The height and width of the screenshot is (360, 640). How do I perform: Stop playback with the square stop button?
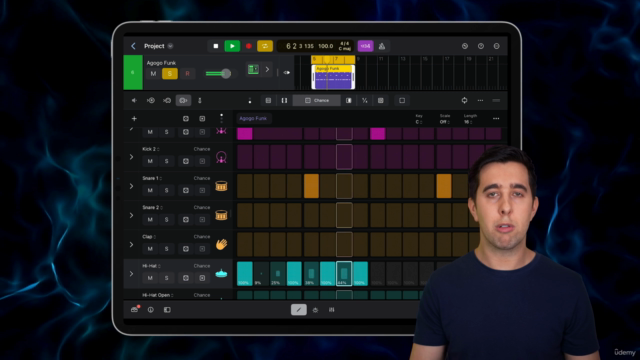(x=216, y=46)
